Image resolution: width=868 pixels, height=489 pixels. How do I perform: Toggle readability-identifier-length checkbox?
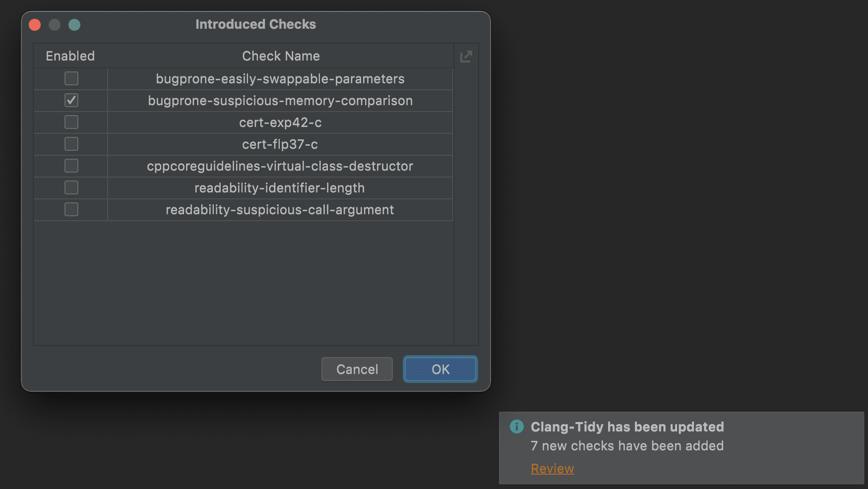click(71, 187)
